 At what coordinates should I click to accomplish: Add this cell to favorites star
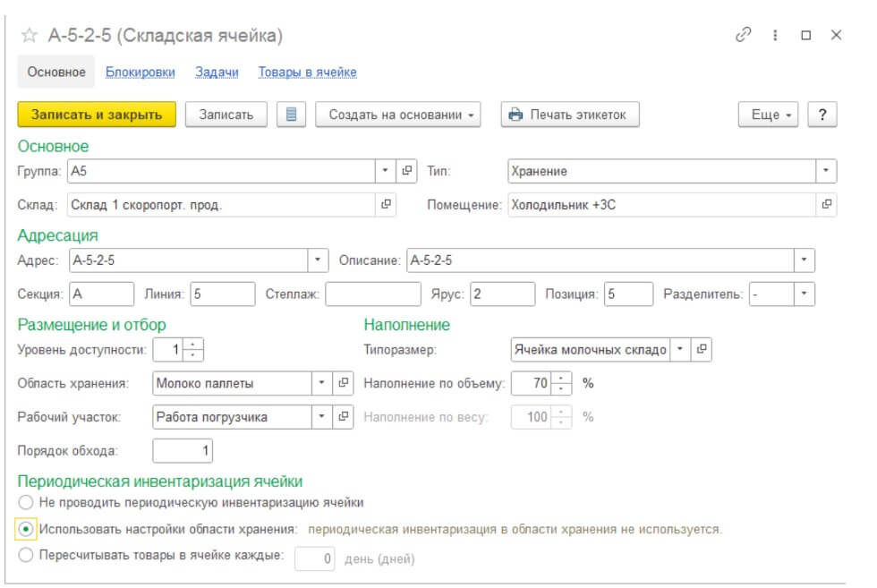pos(30,36)
